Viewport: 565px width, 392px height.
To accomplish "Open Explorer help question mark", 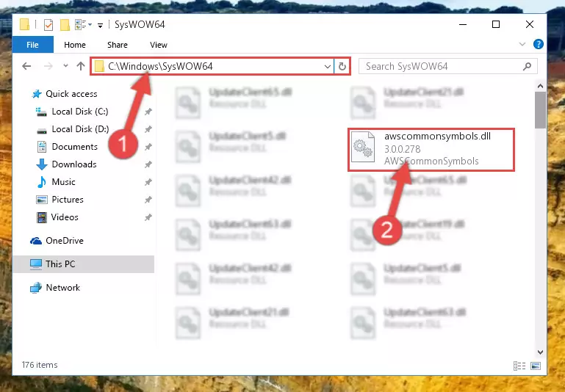I will click(538, 44).
